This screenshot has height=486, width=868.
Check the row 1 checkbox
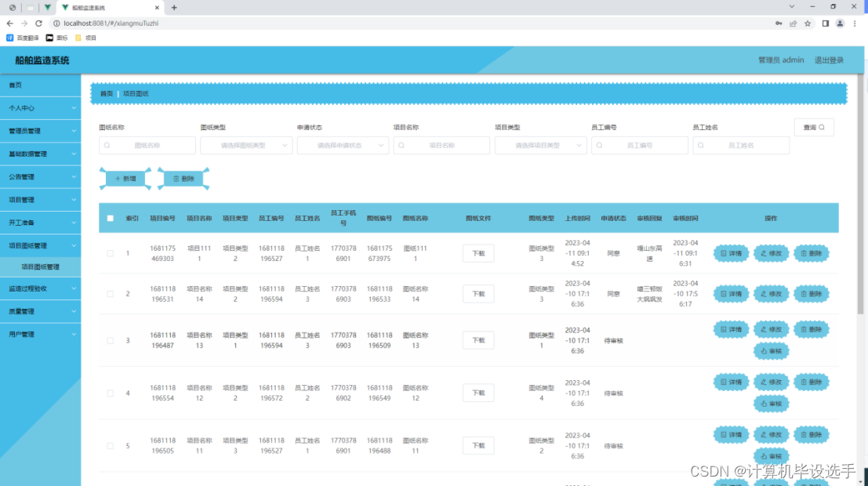(x=110, y=253)
